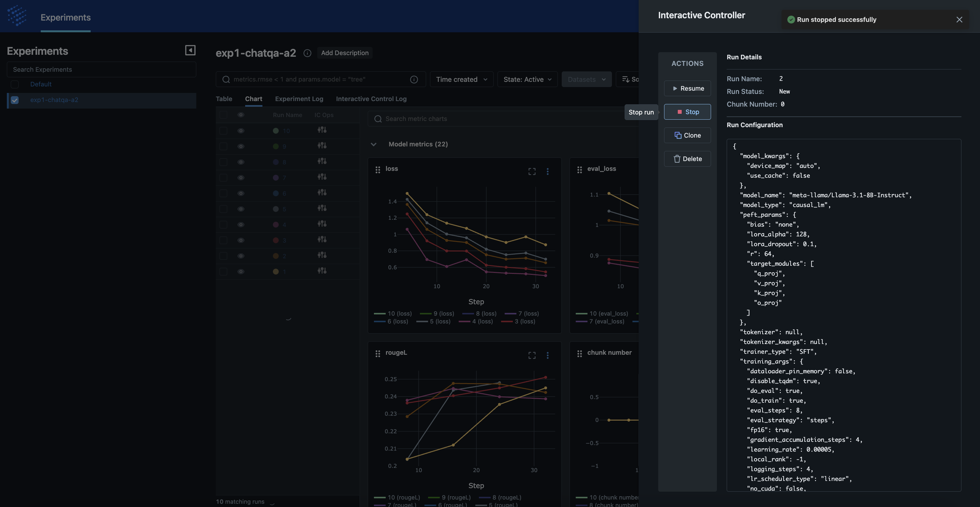Open the Time created dropdown
This screenshot has width=980, height=507.
pos(461,80)
